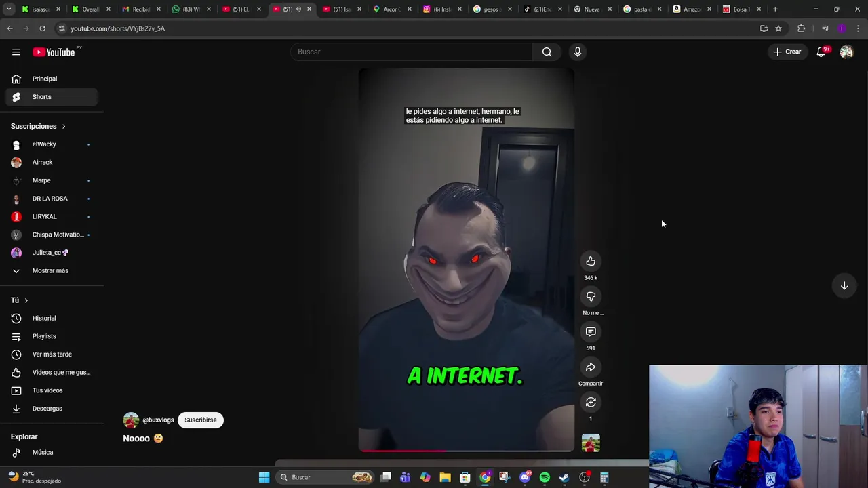
Task: Expand the Tú section chevron
Action: (x=26, y=300)
